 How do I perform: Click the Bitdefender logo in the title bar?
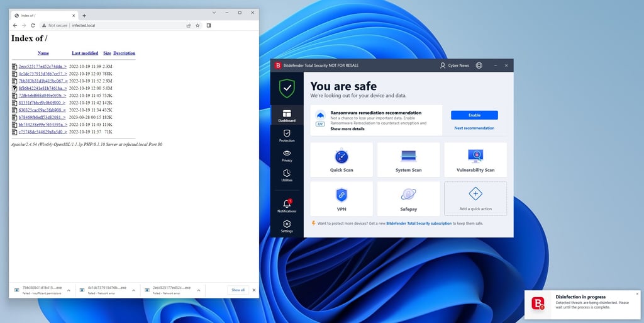coord(277,65)
